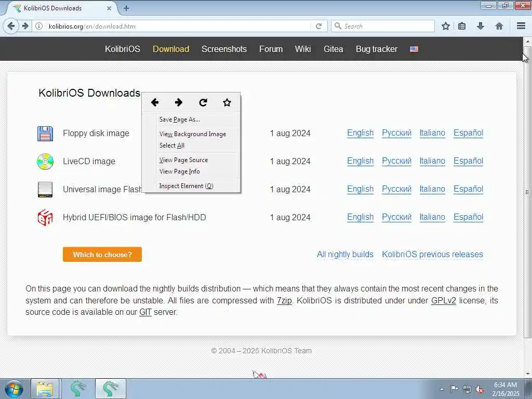Click the browser back arrow button
This screenshot has height=399, width=532.
pos(11,26)
